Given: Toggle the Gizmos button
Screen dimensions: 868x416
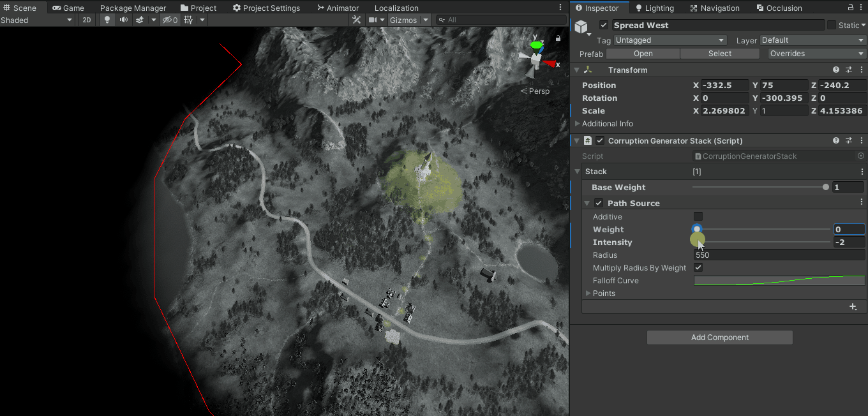Looking at the screenshot, I should [x=403, y=20].
